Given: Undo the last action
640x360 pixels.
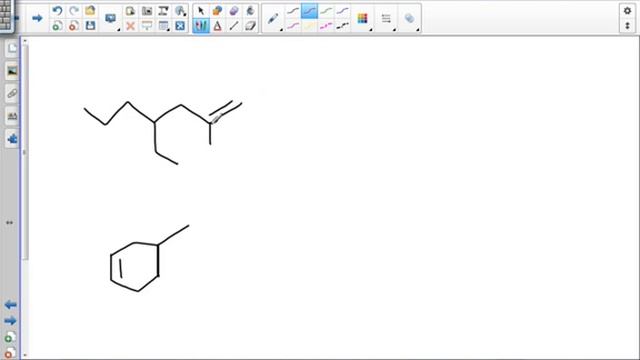Looking at the screenshot, I should (57, 11).
